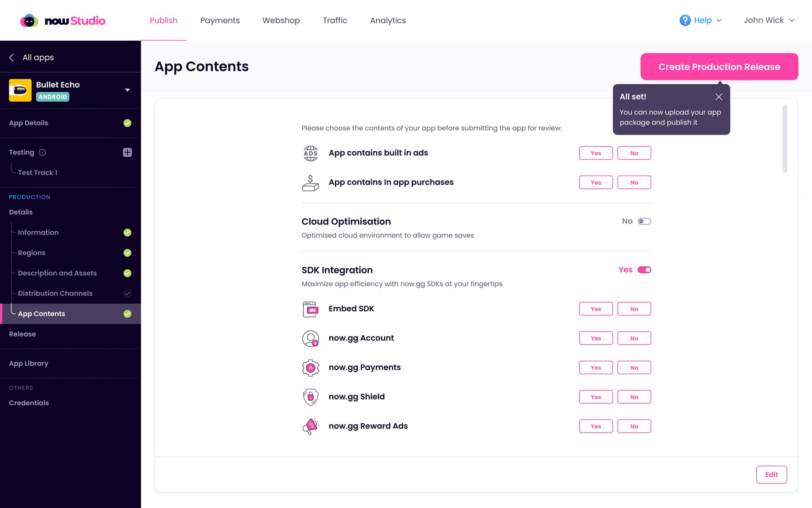The image size is (812, 508).
Task: Select Yes for App contains built in ads
Action: click(596, 153)
